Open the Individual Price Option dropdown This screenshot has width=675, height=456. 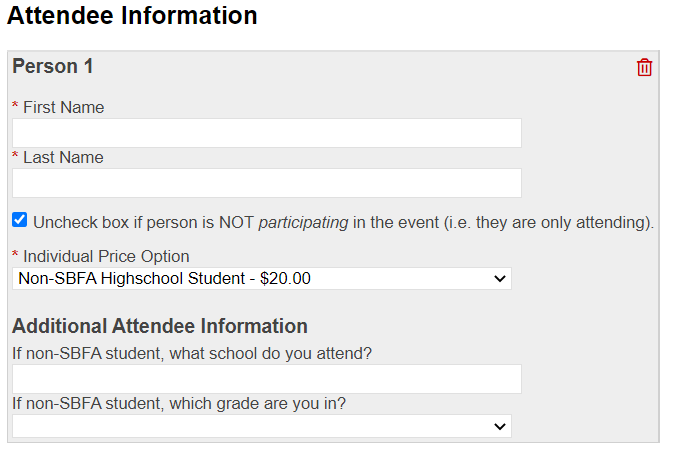[262, 279]
